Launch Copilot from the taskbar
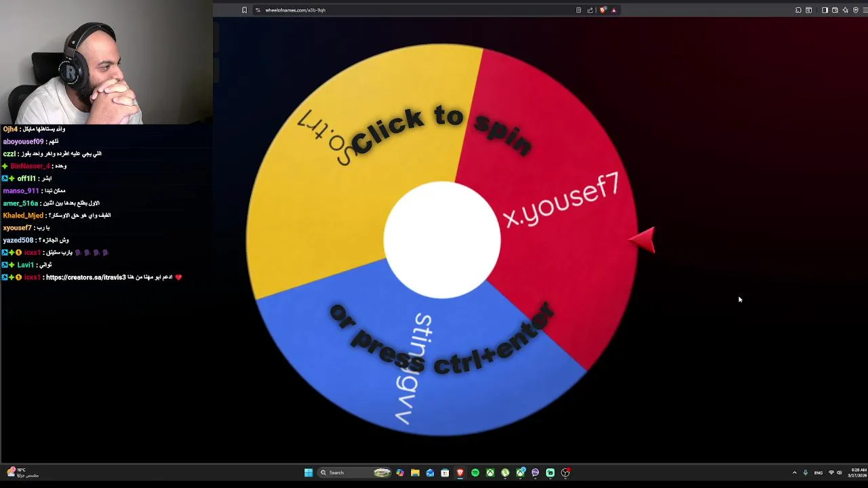 pos(400,472)
